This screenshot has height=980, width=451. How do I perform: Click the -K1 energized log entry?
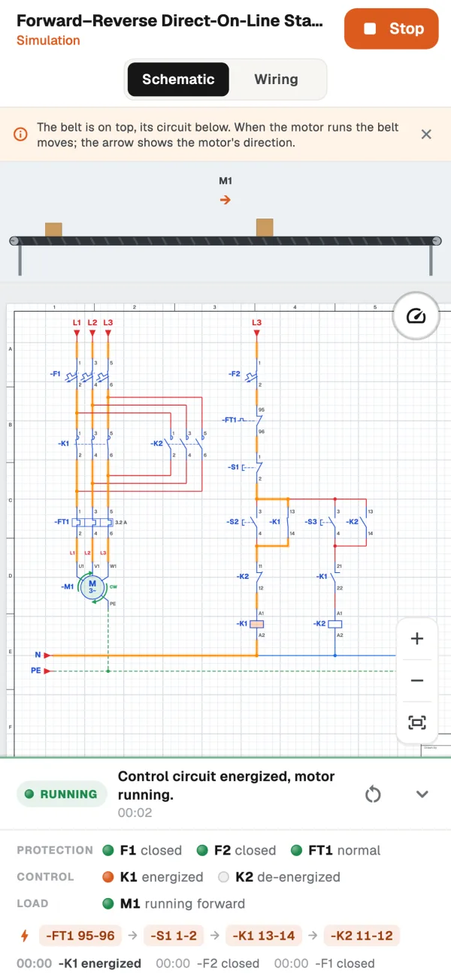pos(79,963)
